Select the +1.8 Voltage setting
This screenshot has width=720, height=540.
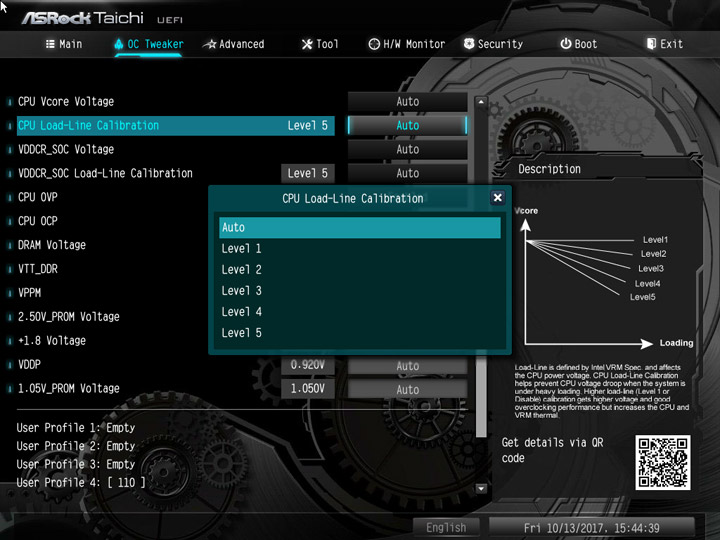[52, 340]
